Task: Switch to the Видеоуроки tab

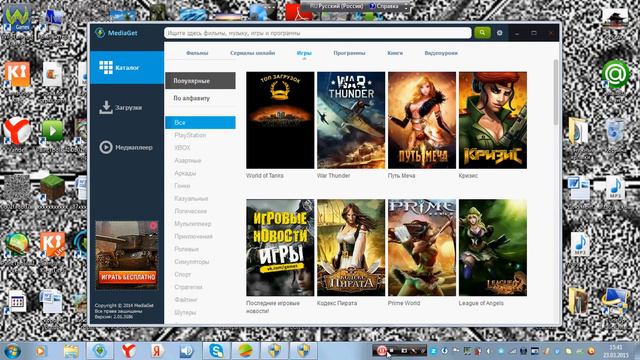Action: coord(441,53)
